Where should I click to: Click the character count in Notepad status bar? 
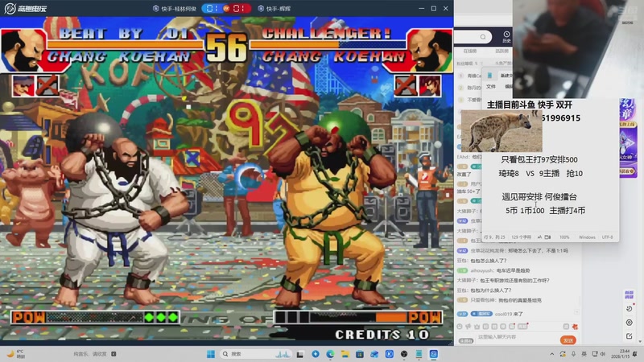pyautogui.click(x=521, y=237)
